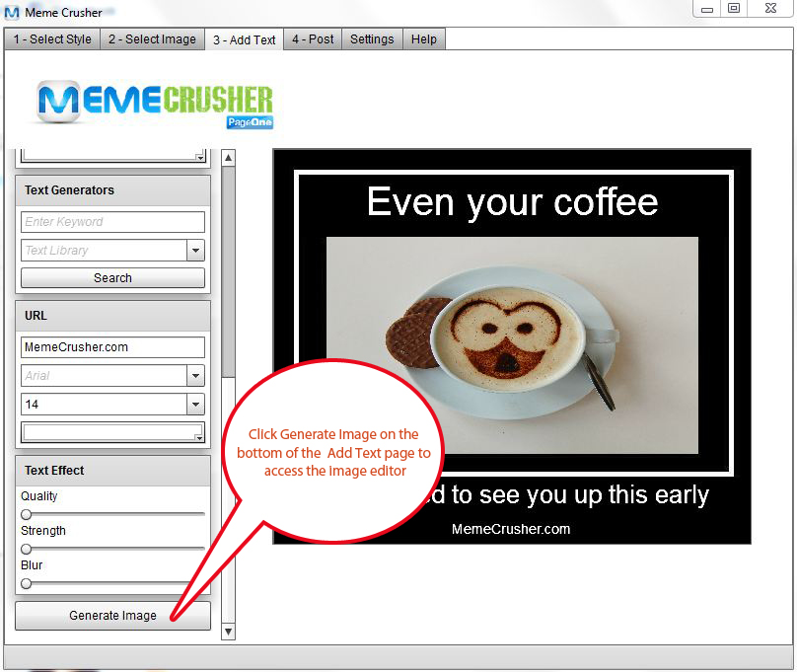
Task: Open the Settings tab
Action: point(372,39)
